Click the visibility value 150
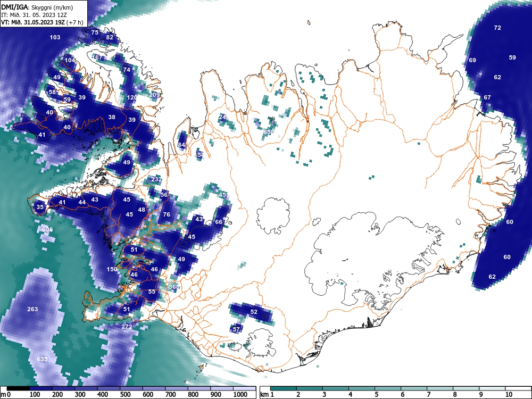Viewport: 532px width, 399px height. pos(112,269)
